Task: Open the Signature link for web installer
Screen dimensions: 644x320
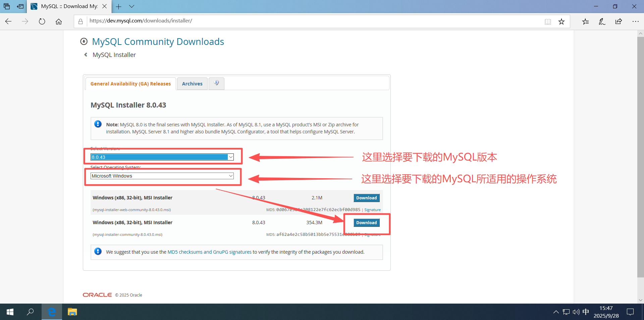Action: coord(372,210)
